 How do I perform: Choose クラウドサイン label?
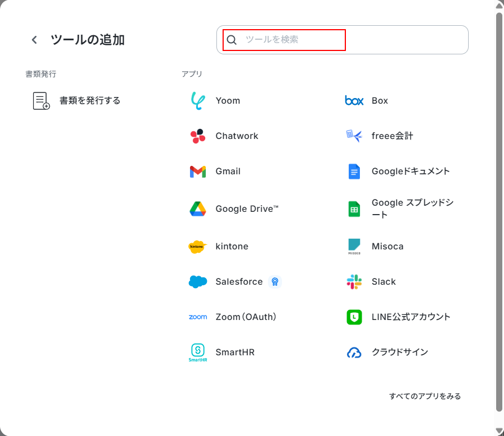[400, 352]
